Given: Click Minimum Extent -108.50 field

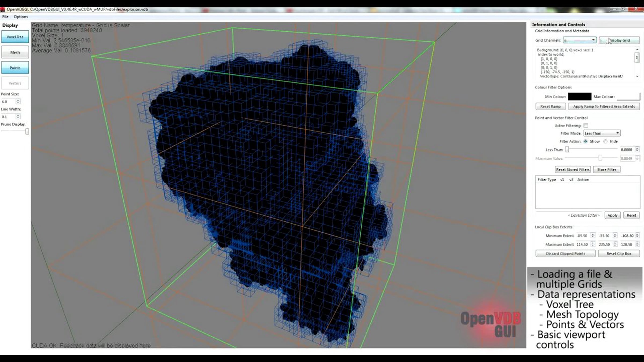Looking at the screenshot, I should (x=627, y=236).
